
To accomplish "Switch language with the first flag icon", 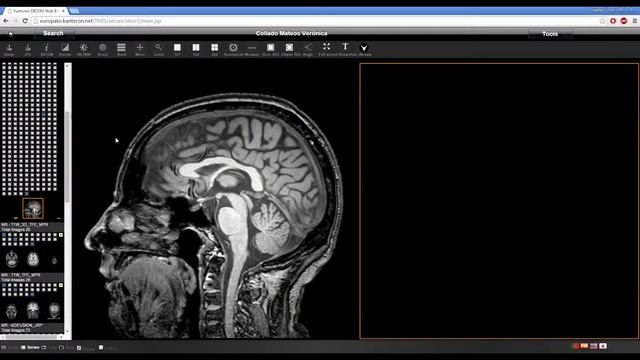I will click(x=576, y=346).
